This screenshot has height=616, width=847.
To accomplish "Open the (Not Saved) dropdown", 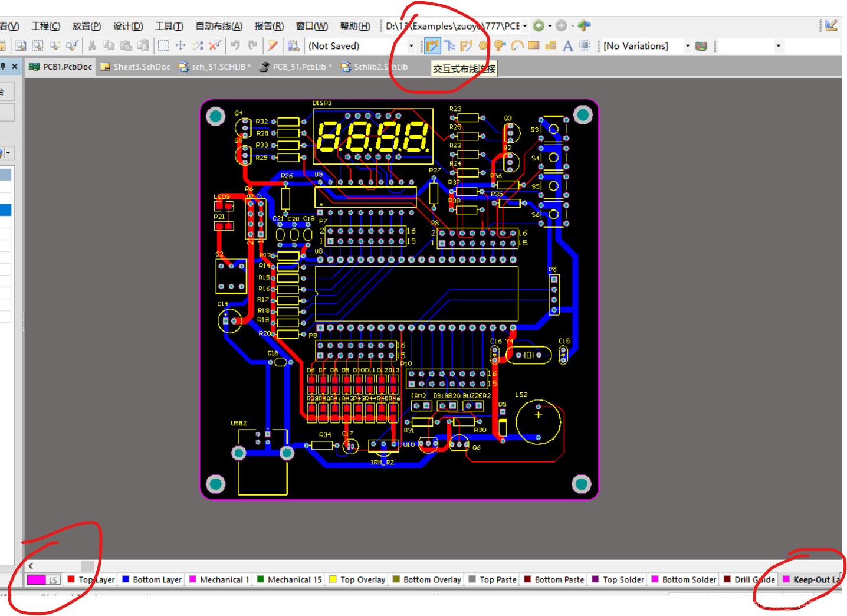I will coord(411,46).
